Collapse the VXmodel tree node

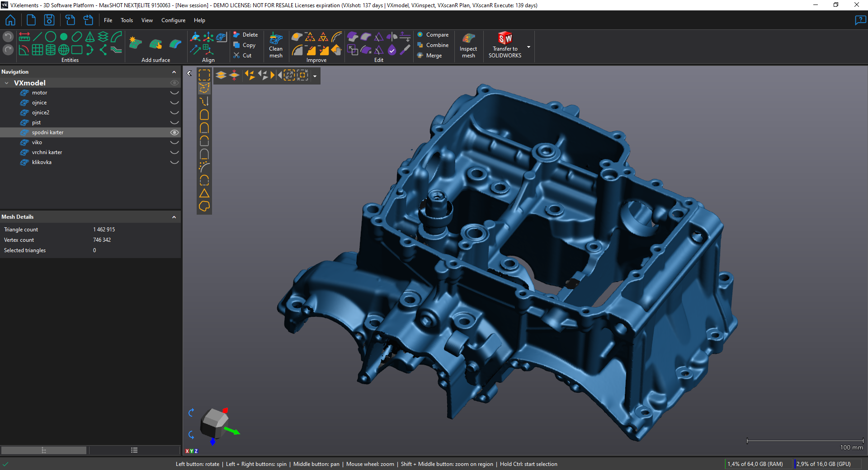[7, 83]
